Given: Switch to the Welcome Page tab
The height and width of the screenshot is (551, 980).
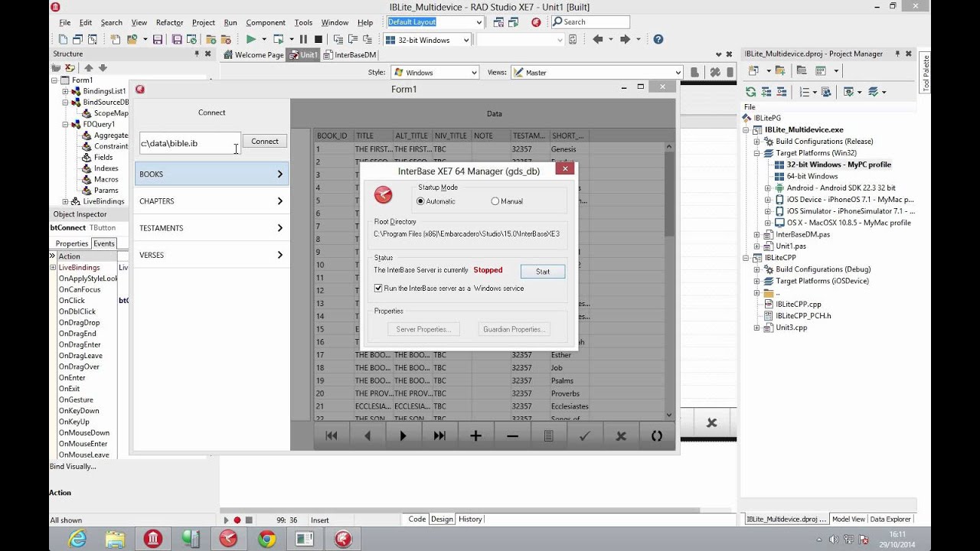Looking at the screenshot, I should coord(253,54).
